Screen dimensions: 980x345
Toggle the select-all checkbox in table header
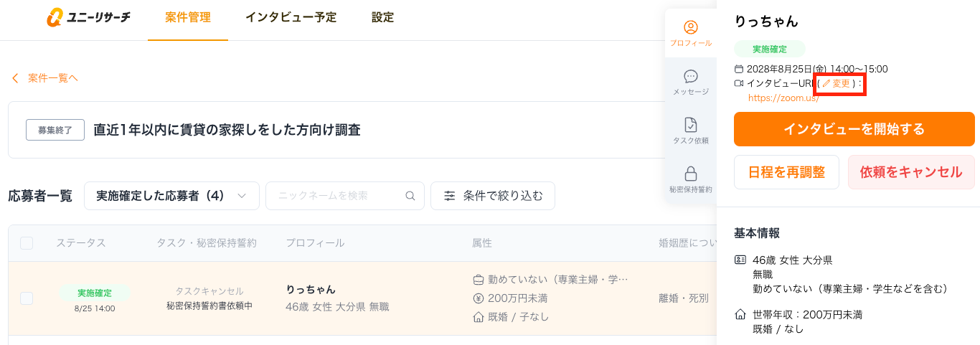pos(27,243)
